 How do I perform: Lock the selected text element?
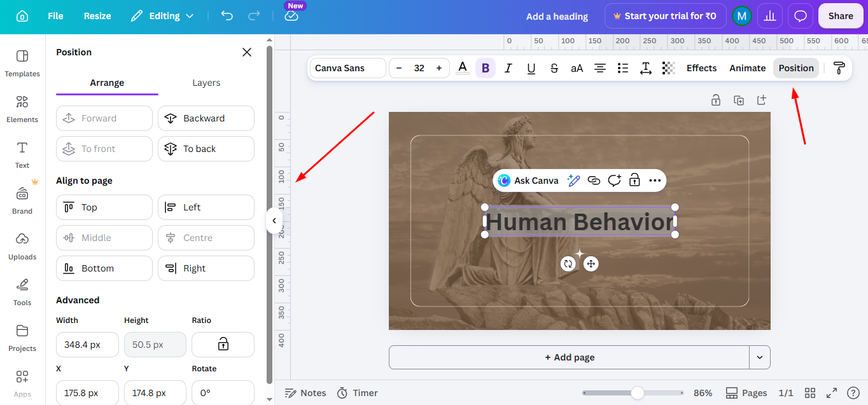tap(634, 181)
